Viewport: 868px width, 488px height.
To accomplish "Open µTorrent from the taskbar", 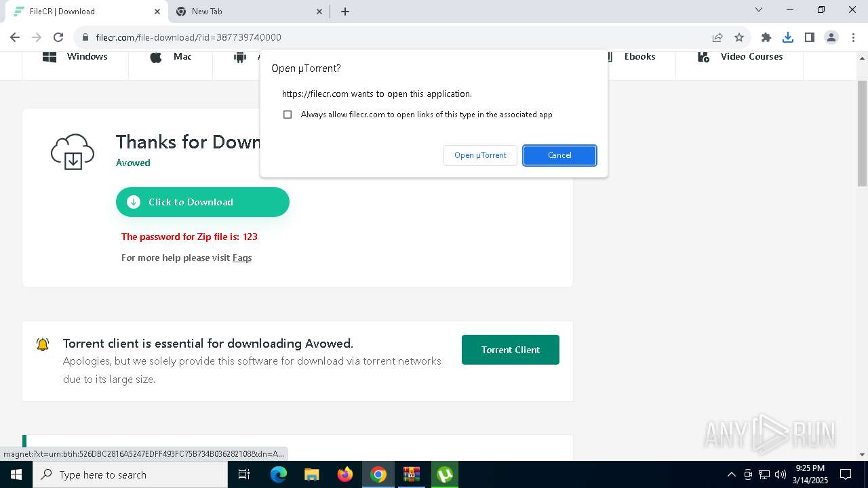I will (x=445, y=474).
